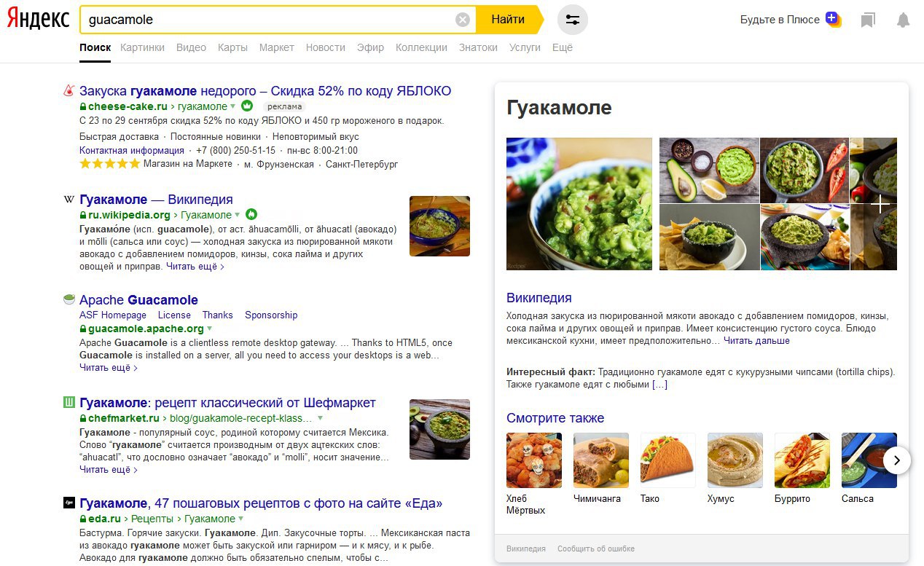Viewport: 924px width, 566px height.
Task: Click Читать дальше in the knowledge panel
Action: tap(756, 341)
